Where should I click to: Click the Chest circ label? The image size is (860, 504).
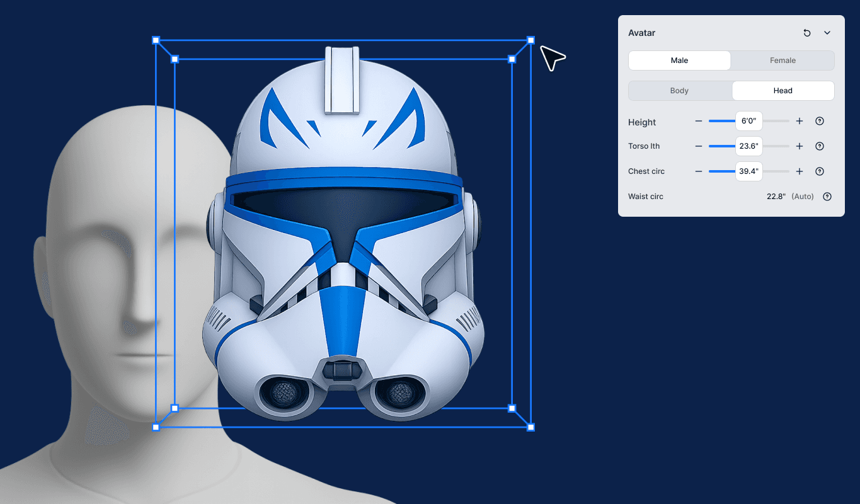coord(646,171)
